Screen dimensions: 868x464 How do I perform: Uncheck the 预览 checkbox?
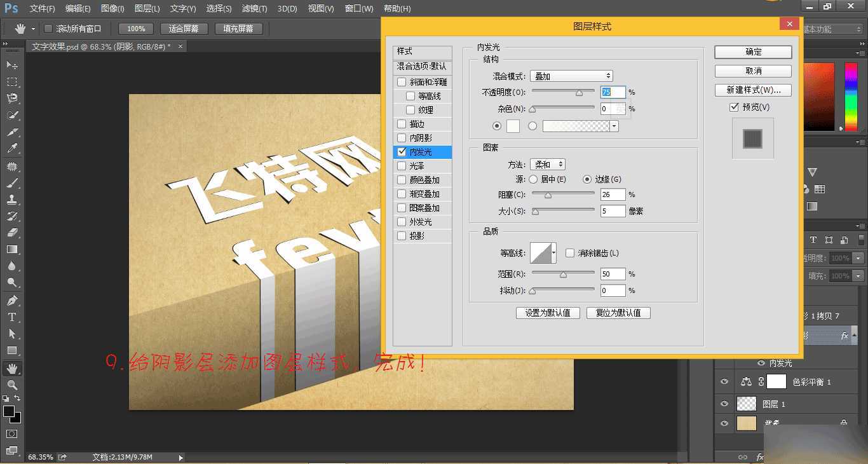coord(733,107)
